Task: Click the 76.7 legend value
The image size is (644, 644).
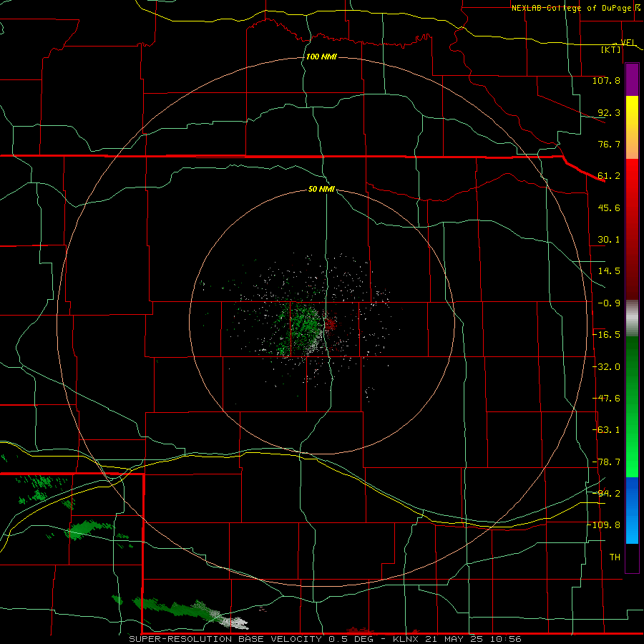Action: pyautogui.click(x=609, y=144)
